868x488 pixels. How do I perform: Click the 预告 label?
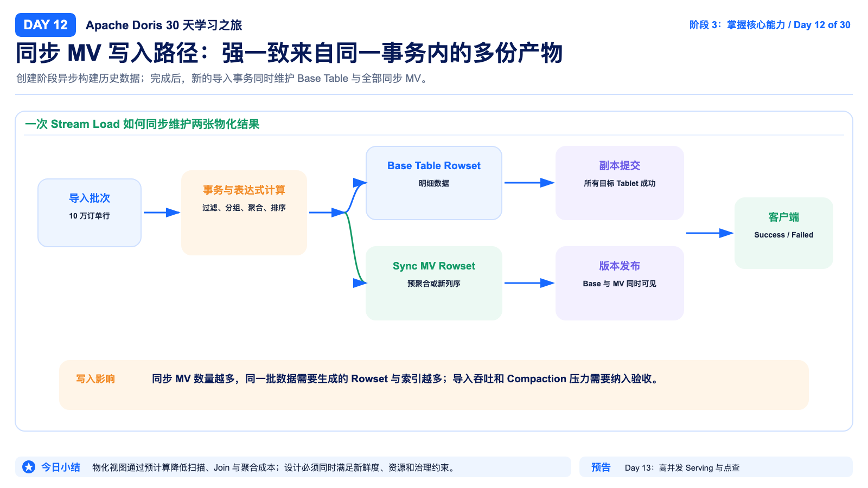coord(601,467)
